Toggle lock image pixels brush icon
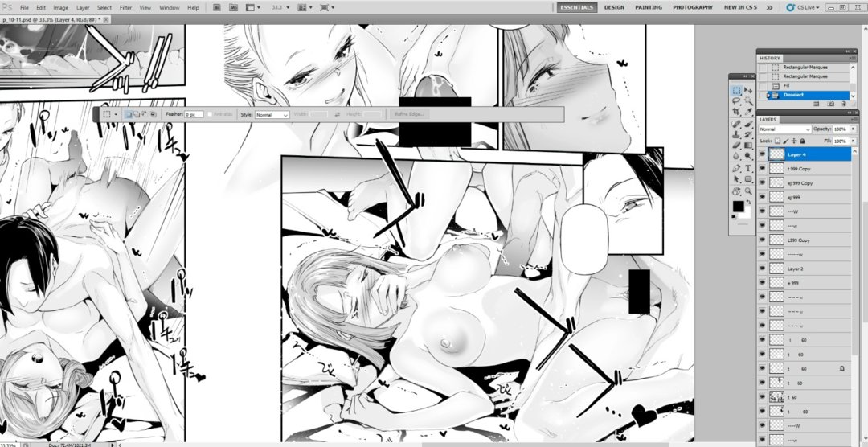 click(x=785, y=141)
